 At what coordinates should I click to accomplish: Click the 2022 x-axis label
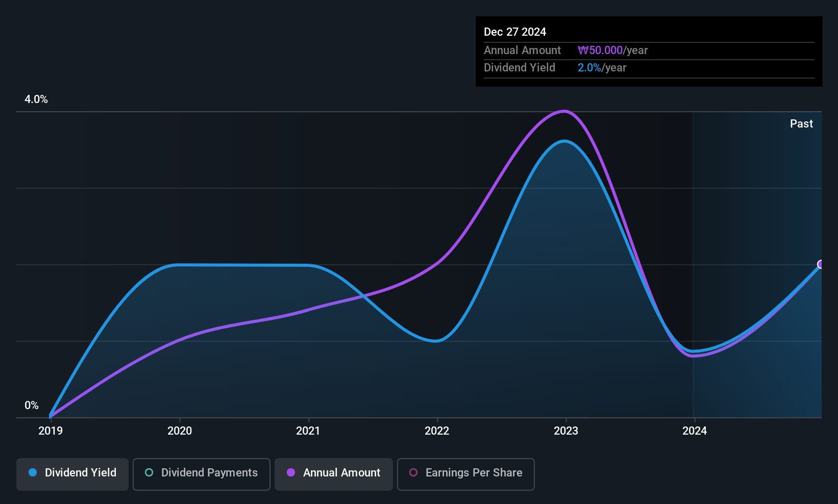point(437,431)
